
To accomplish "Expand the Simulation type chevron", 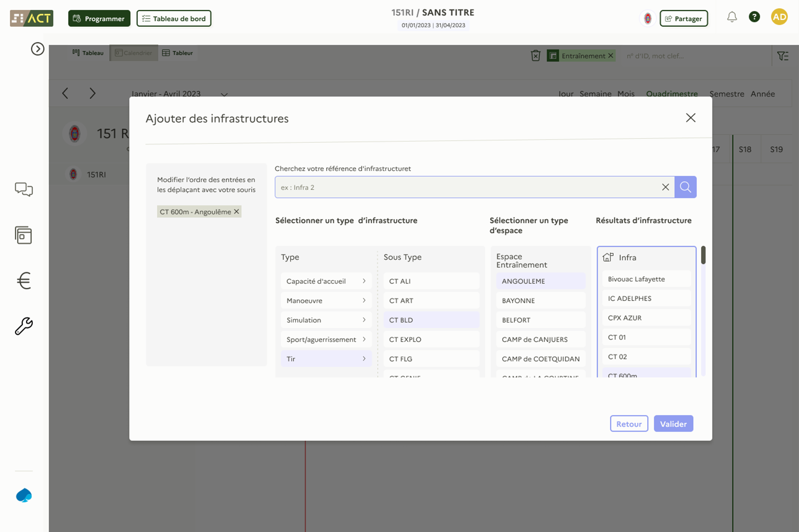I will point(364,320).
